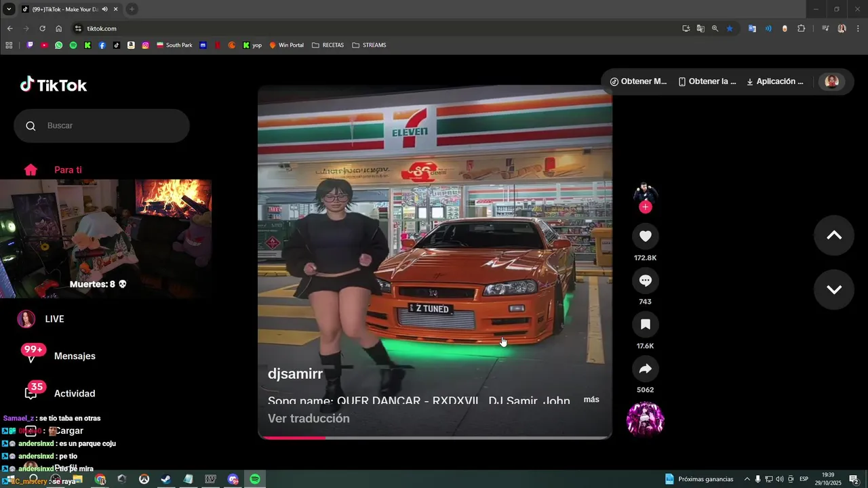Open the Chrome profile avatar
This screenshot has width=868, height=488.
pos(842,28)
